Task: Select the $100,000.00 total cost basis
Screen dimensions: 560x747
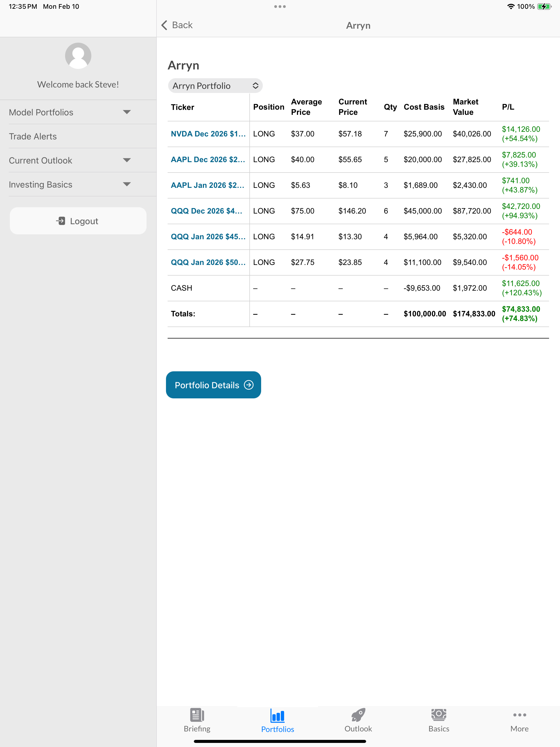Action: 425,314
